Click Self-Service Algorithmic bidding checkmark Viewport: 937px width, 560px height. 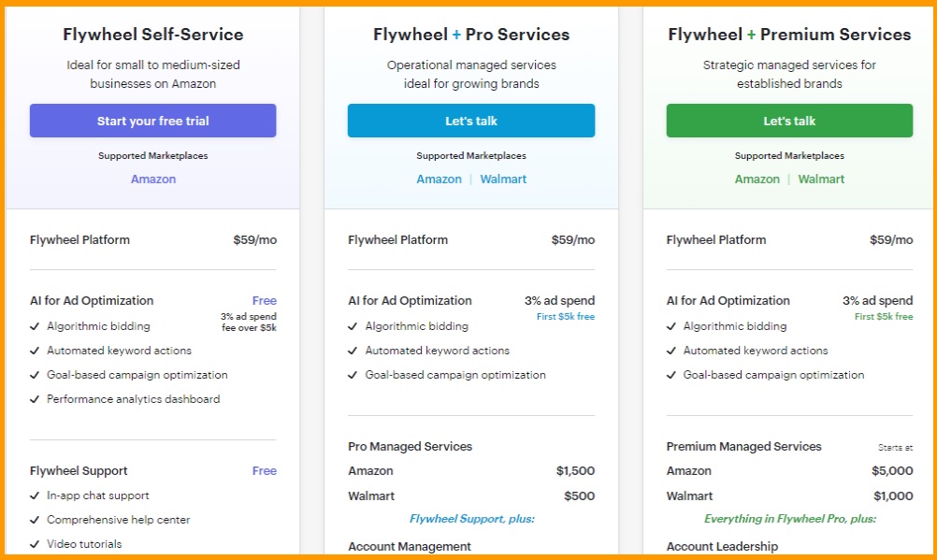pyautogui.click(x=35, y=326)
